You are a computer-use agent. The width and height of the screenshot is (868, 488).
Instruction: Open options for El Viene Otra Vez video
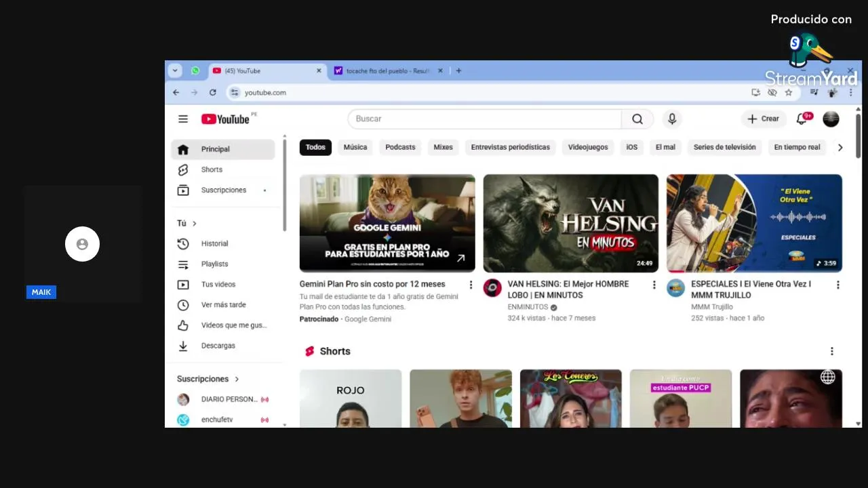pos(837,285)
